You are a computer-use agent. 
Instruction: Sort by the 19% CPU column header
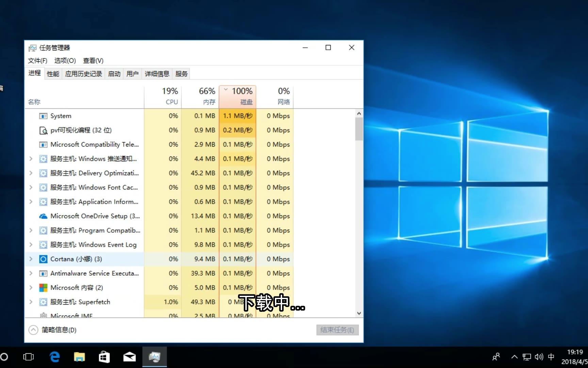tap(163, 96)
